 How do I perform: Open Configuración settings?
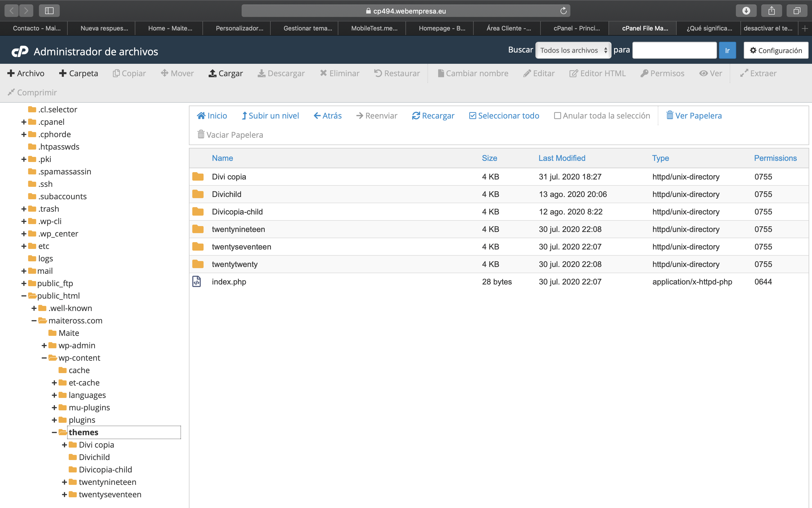click(x=776, y=50)
